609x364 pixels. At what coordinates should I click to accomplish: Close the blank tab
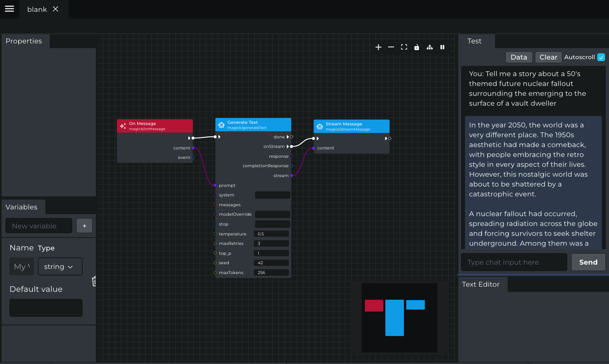[56, 9]
